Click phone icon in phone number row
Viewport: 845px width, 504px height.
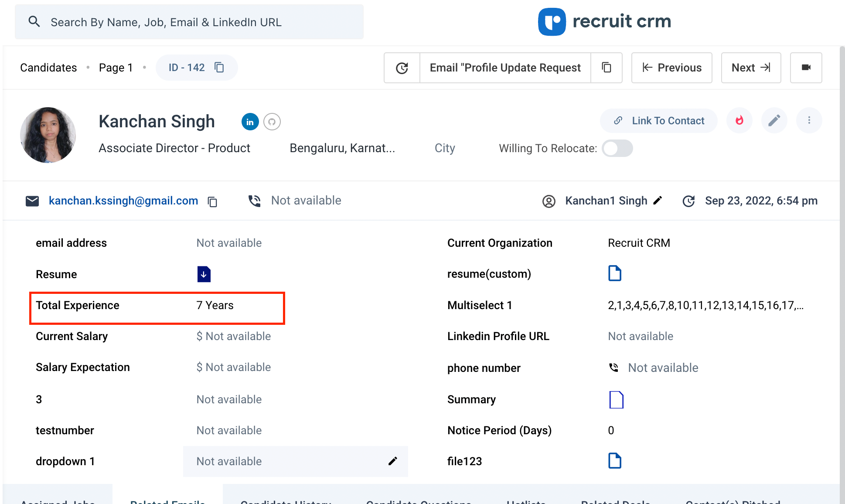pos(613,368)
